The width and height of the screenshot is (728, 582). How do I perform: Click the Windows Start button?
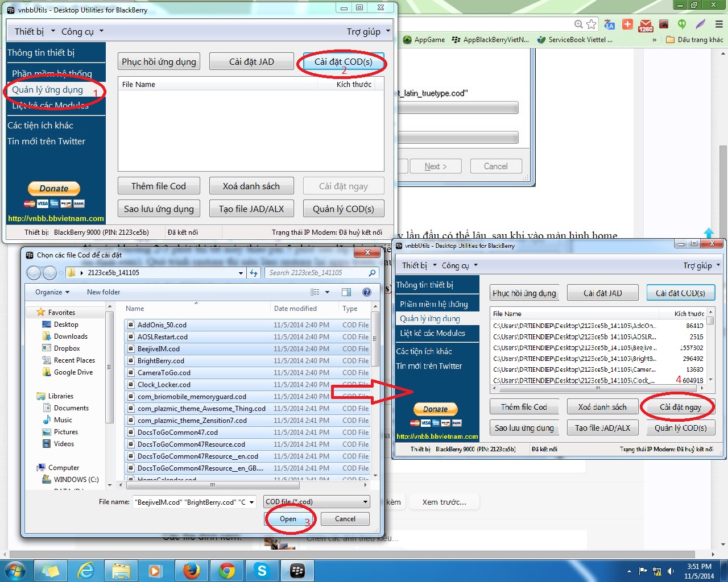[15, 570]
